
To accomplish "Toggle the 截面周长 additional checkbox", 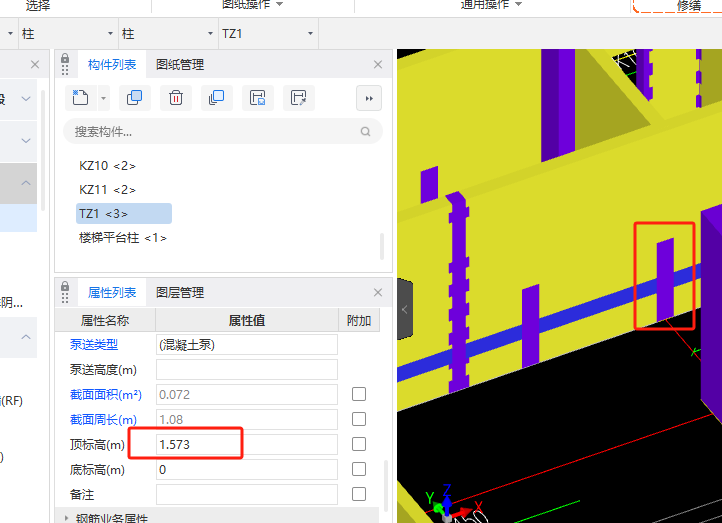I will tap(359, 419).
